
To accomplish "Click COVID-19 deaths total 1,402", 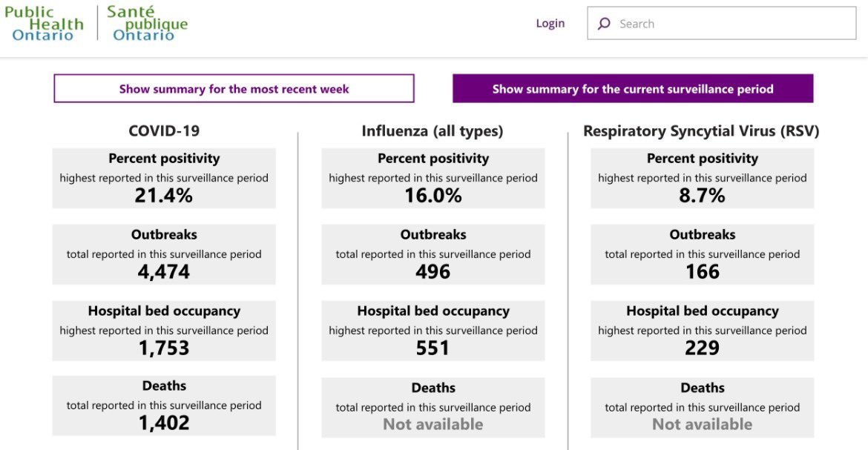I will (164, 423).
